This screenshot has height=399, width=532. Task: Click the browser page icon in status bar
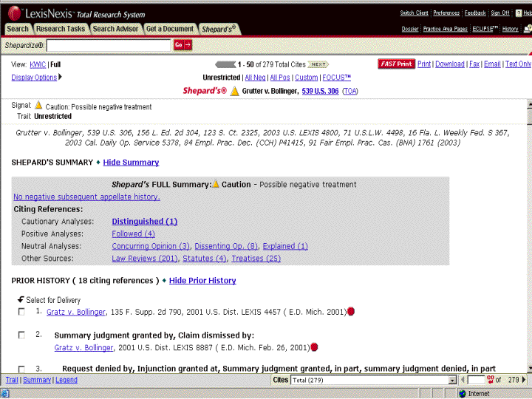tap(4, 394)
